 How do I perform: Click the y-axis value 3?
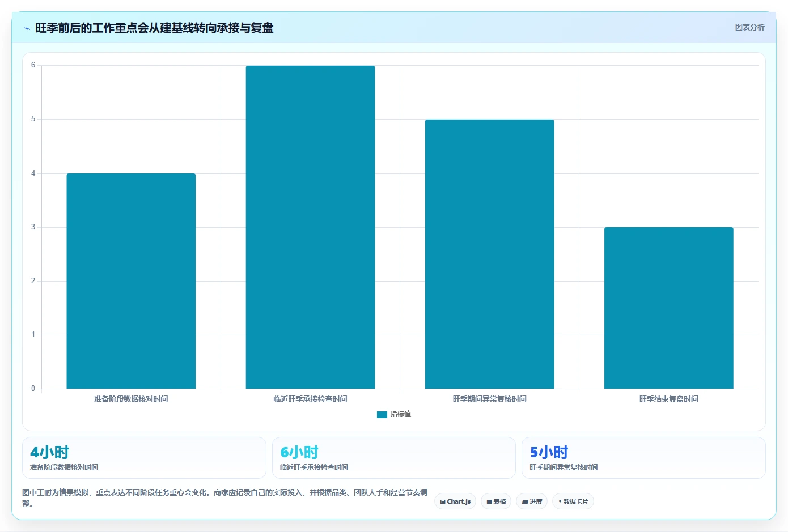(x=33, y=227)
